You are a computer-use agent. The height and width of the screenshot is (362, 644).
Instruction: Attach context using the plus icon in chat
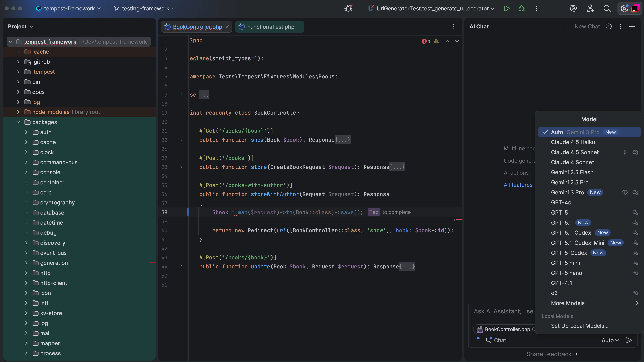tap(476, 340)
